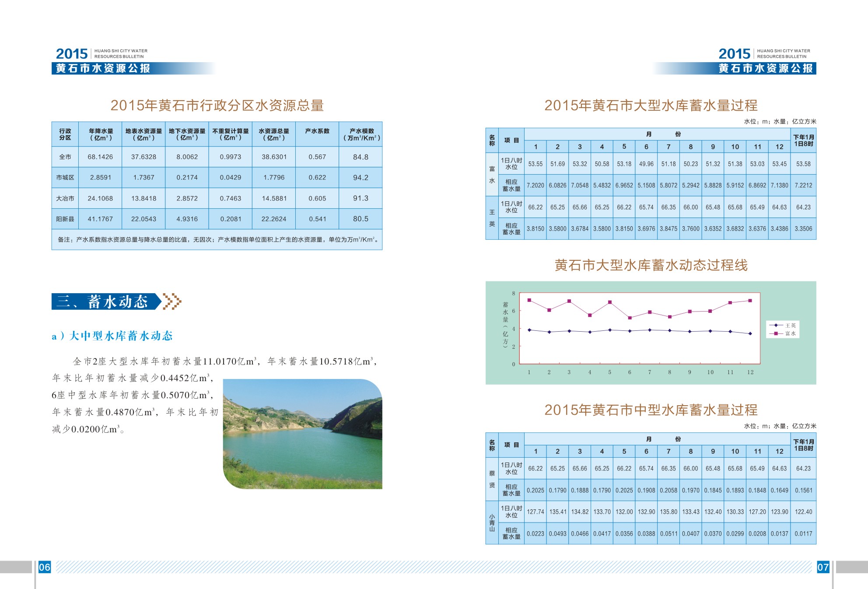
Task: Click the 年降水量 column header
Action: [x=101, y=134]
